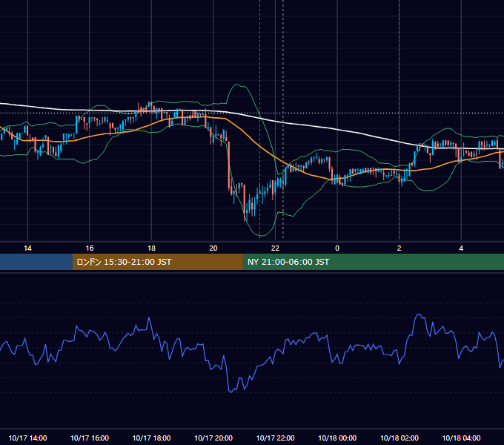Click the hour label 14 on the time axis
Screen dimensions: 504x445
27,248
